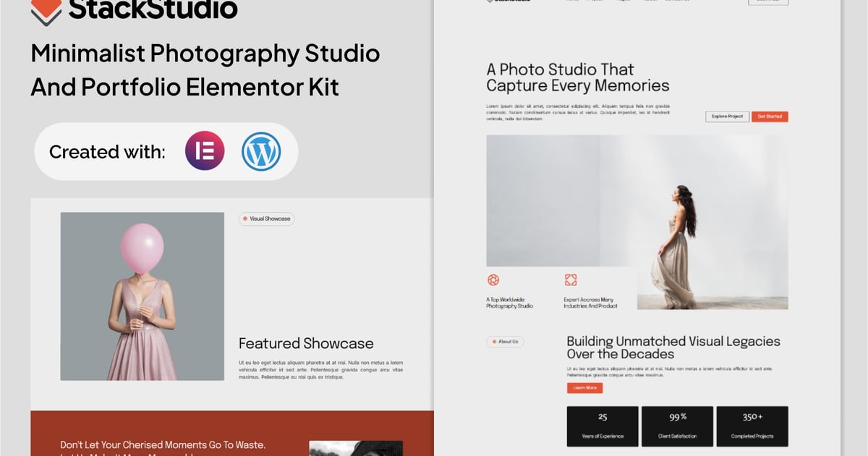Open the black-and-white photo in the red section
Screen dimensions: 868x456
click(x=356, y=448)
